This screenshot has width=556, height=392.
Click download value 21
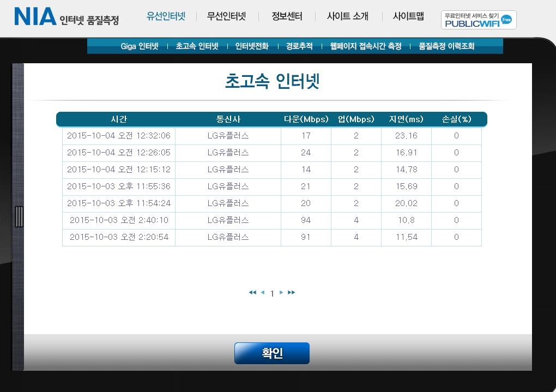pyautogui.click(x=306, y=186)
